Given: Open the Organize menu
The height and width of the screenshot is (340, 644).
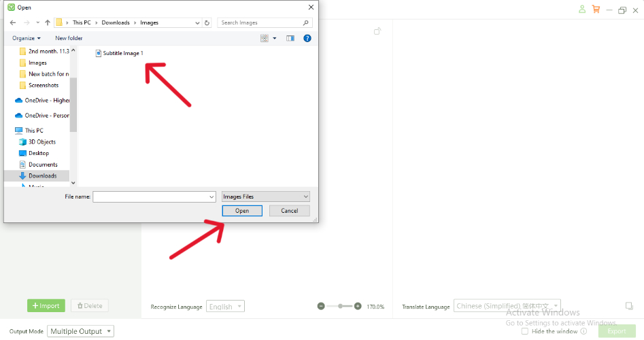Looking at the screenshot, I should (27, 38).
